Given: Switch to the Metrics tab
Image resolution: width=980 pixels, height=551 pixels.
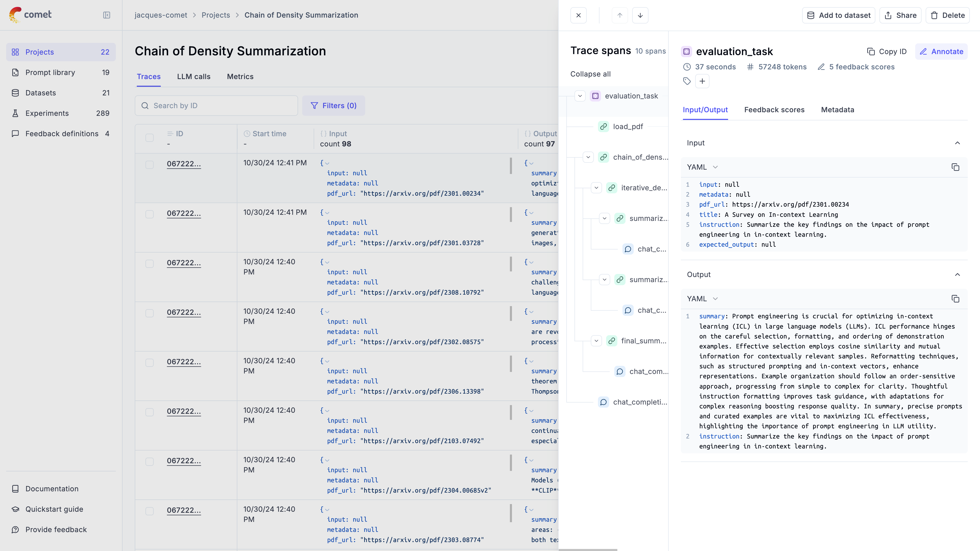Looking at the screenshot, I should coord(240,77).
